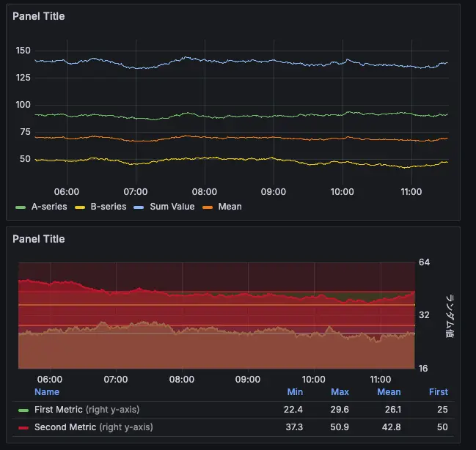Image resolution: width=476 pixels, height=450 pixels.
Task: Isolate the Mean series via legend label
Action: click(x=230, y=207)
